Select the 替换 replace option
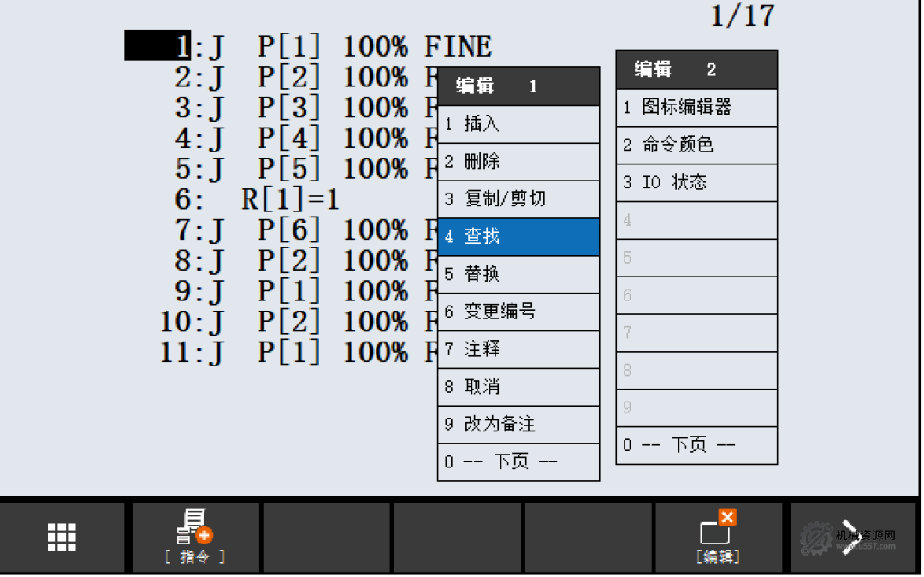924x577 pixels. pos(518,274)
